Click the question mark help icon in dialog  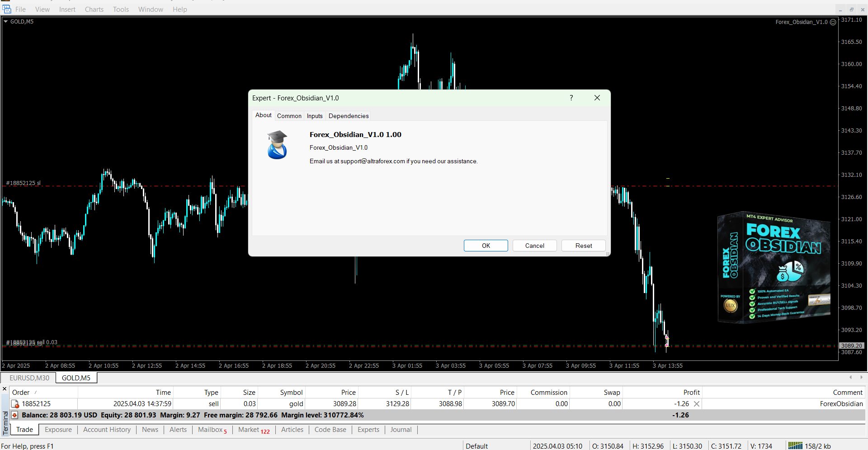(571, 98)
